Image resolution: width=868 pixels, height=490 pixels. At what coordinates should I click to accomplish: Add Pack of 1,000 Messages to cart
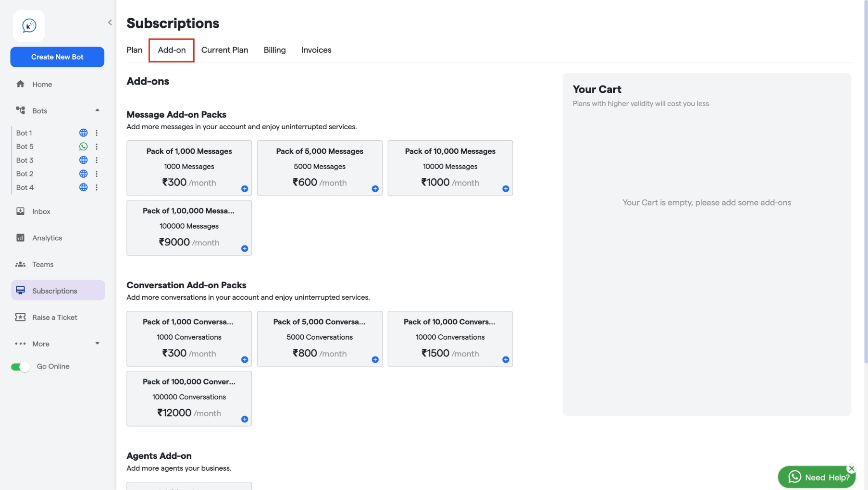245,189
